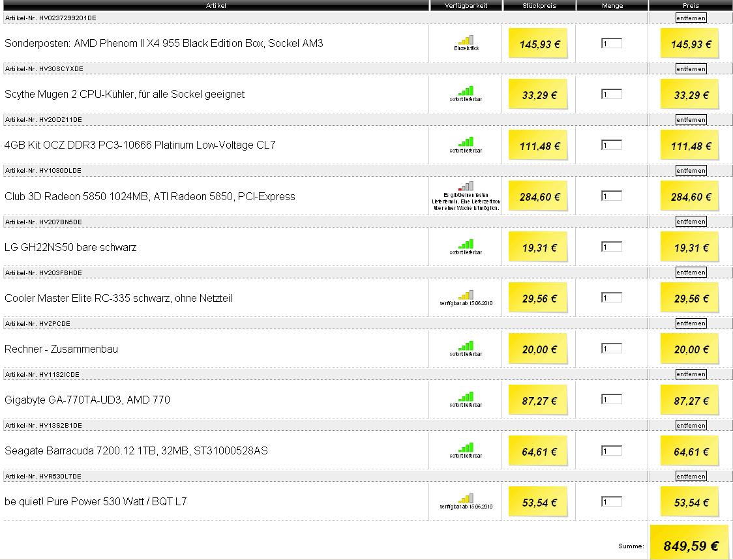
Task: Click availability icon for Rechner - Zusammenbau
Action: [x=466, y=346]
